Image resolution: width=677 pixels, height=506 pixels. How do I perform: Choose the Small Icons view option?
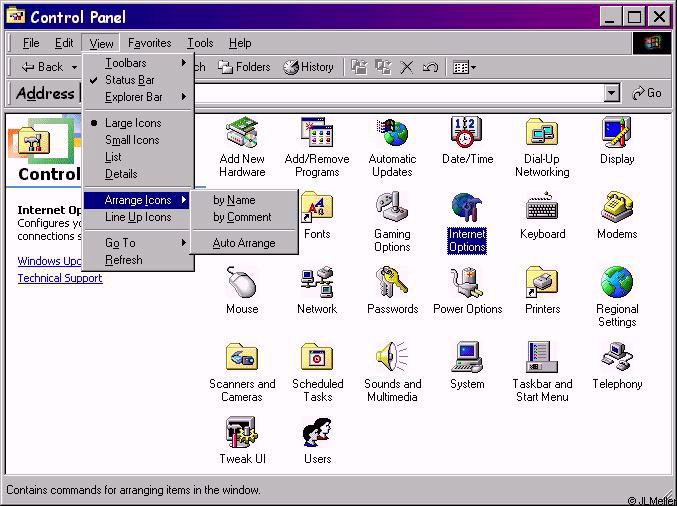[x=138, y=140]
